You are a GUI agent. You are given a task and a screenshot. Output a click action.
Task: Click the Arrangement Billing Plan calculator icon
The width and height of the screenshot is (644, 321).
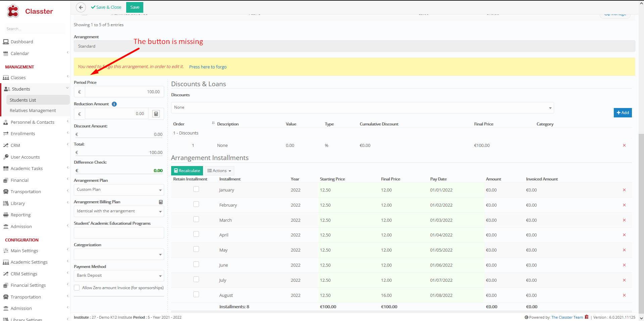click(x=161, y=202)
